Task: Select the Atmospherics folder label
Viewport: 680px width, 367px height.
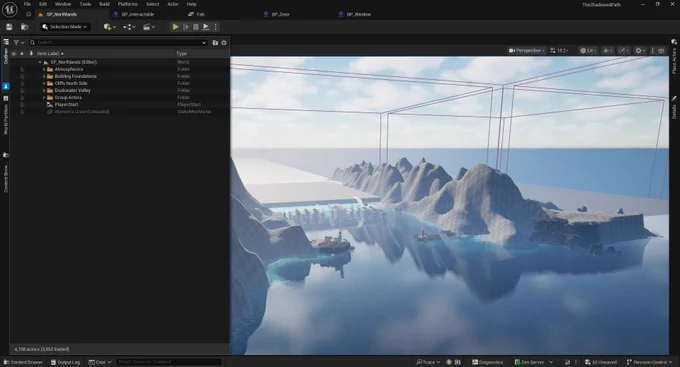Action: 69,69
